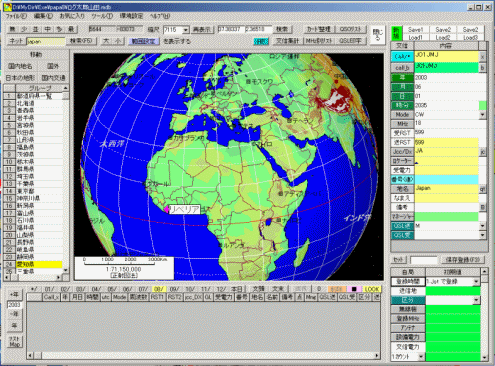Toggle the highlighted 08/ month filter
This screenshot has height=366, width=495.
(159, 289)
